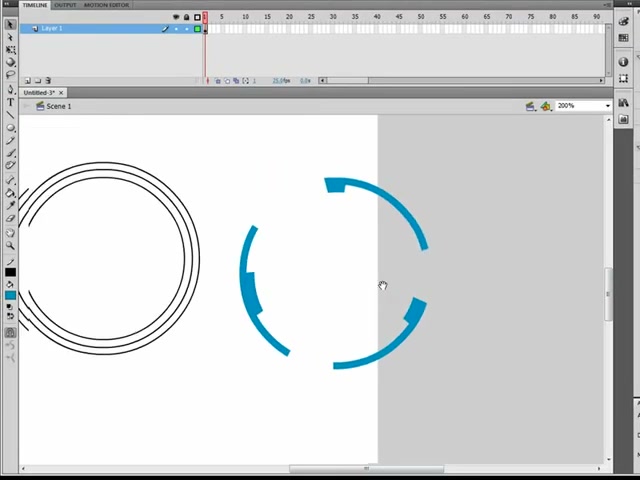Image resolution: width=640 pixels, height=480 pixels.
Task: Select the Free Transform tool
Action: pos(10,50)
